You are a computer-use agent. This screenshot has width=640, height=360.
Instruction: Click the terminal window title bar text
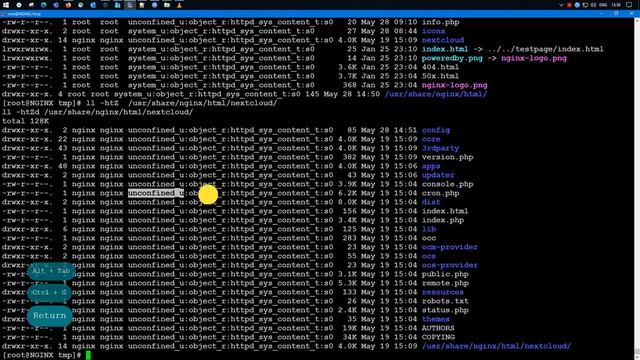(24, 14)
